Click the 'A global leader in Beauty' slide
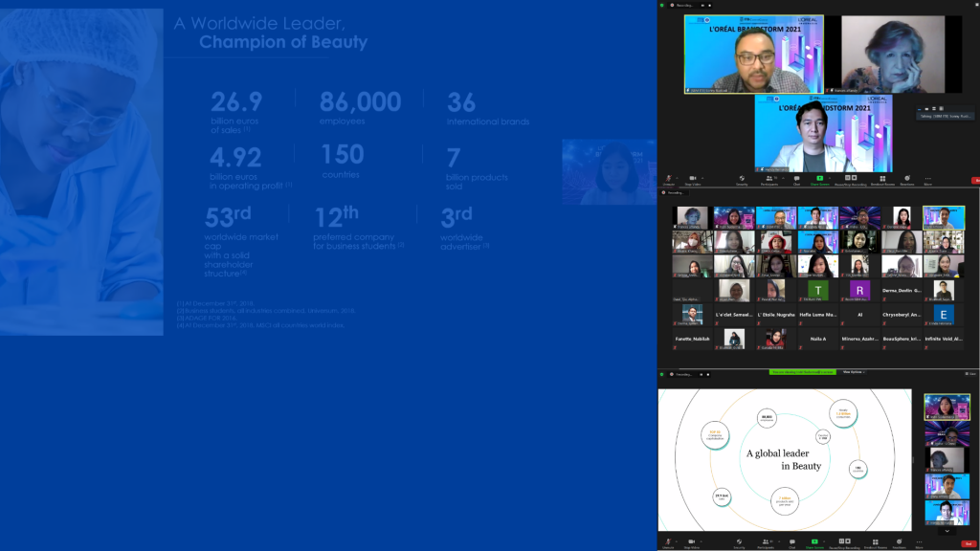The width and height of the screenshot is (980, 551). point(785,459)
